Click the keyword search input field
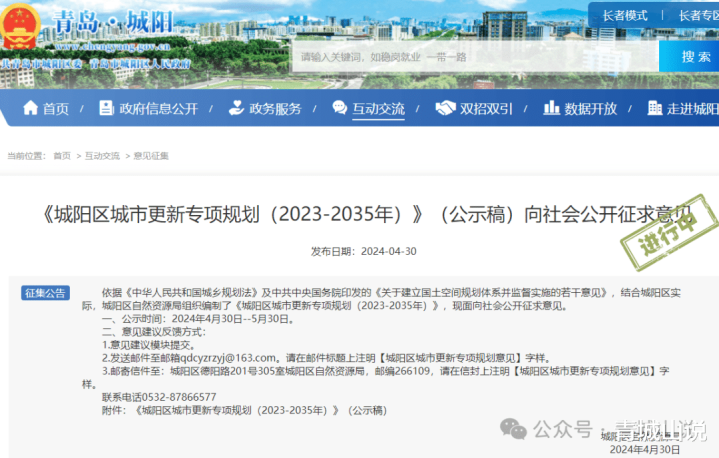 pyautogui.click(x=476, y=56)
